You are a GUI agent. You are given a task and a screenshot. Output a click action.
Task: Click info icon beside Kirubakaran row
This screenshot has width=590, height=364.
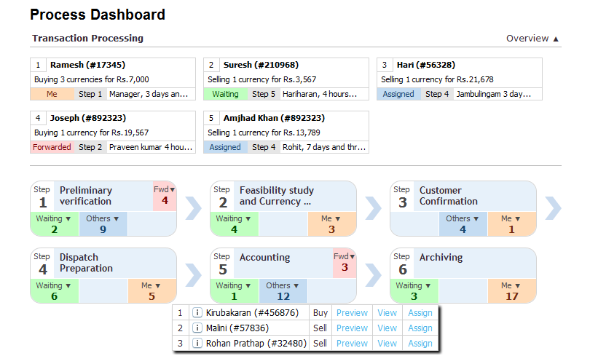coord(197,312)
